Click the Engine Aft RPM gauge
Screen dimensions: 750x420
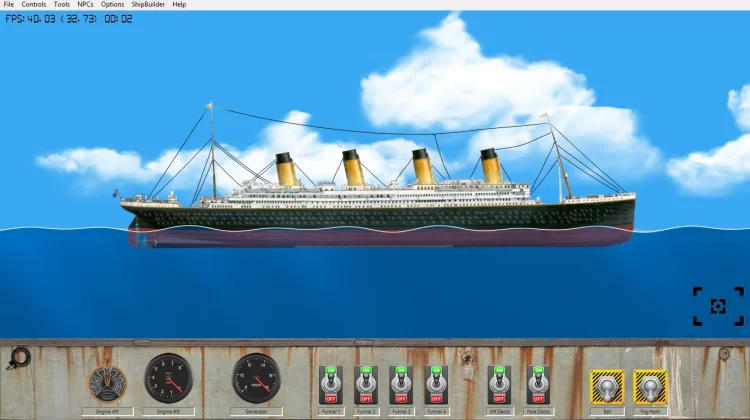pos(168,378)
